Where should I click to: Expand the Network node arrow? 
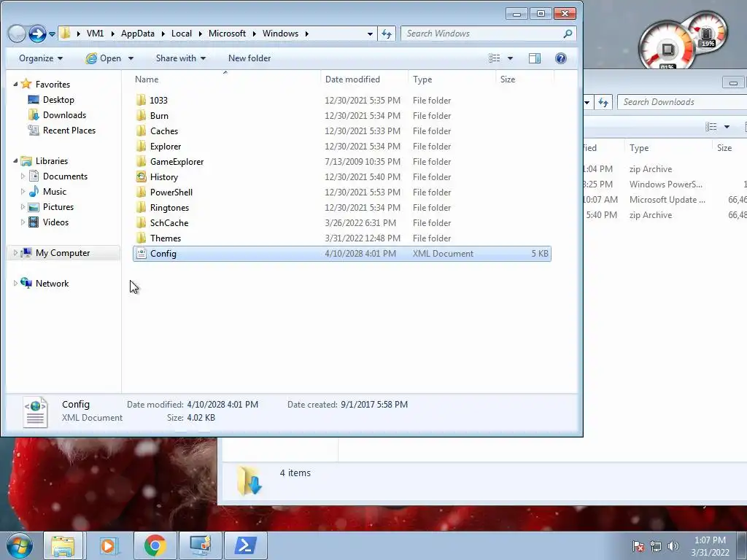(x=15, y=284)
